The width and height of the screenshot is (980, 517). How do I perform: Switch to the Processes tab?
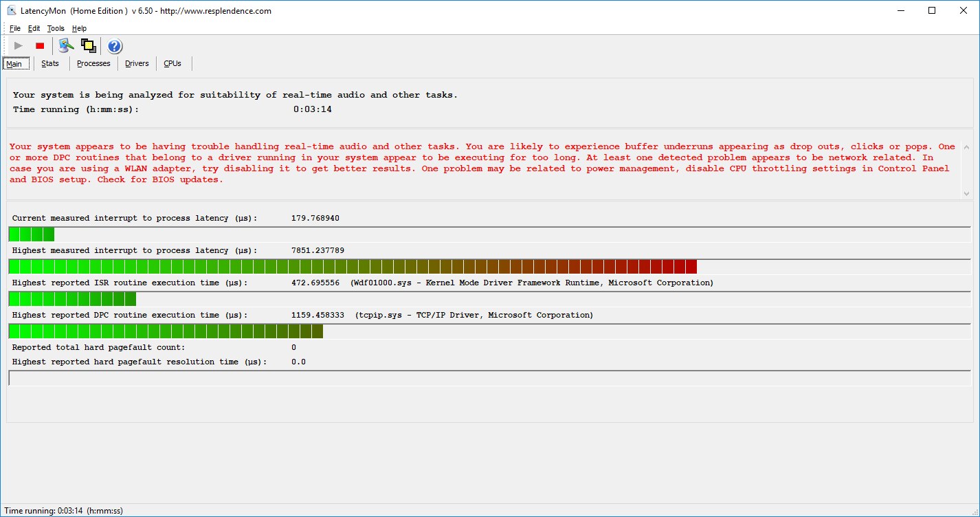click(93, 63)
